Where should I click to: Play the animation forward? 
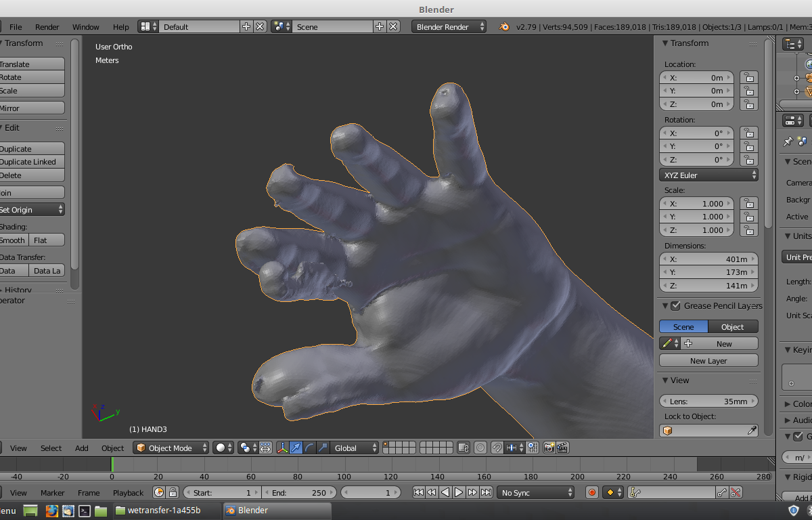click(x=459, y=492)
